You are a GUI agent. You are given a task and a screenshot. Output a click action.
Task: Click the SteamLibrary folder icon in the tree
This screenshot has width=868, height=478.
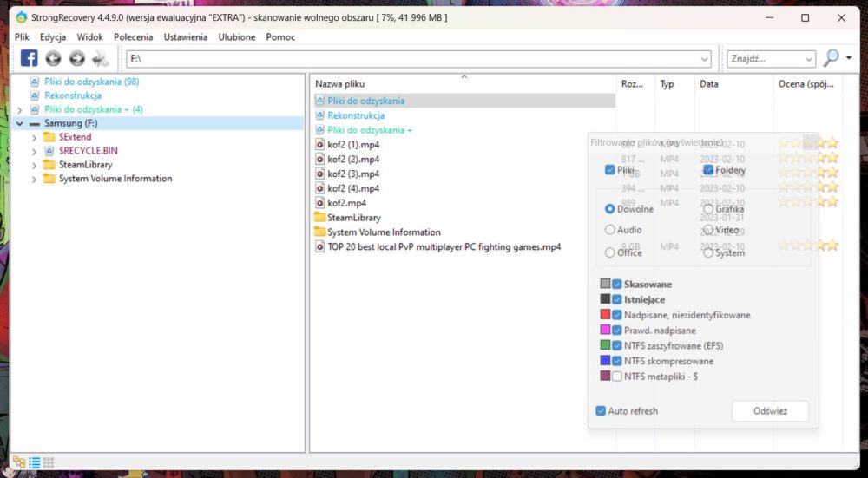tap(49, 164)
